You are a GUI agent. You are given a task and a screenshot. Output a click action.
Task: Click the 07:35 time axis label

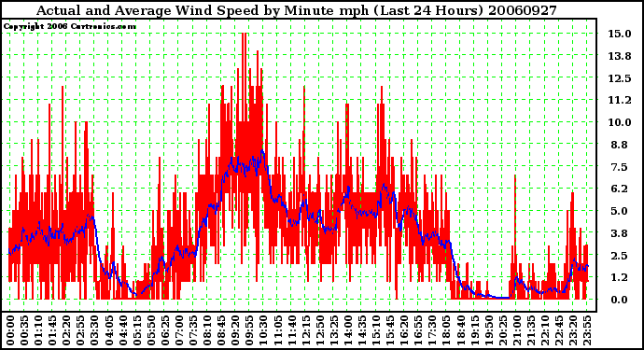[x=193, y=330]
